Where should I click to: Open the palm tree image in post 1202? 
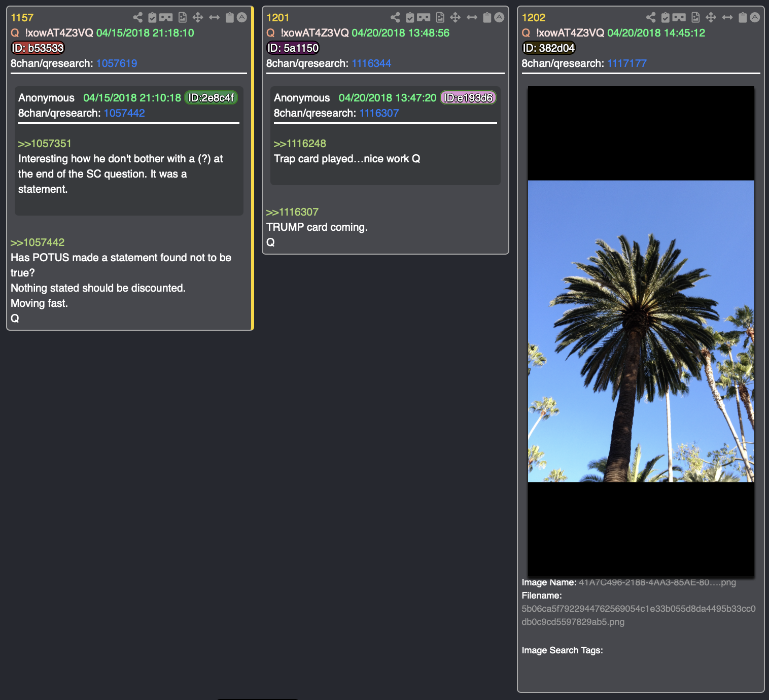click(x=641, y=331)
